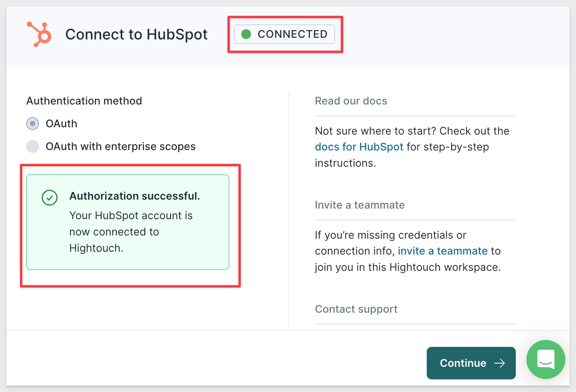
Task: Click the Read our docs heading
Action: (351, 101)
